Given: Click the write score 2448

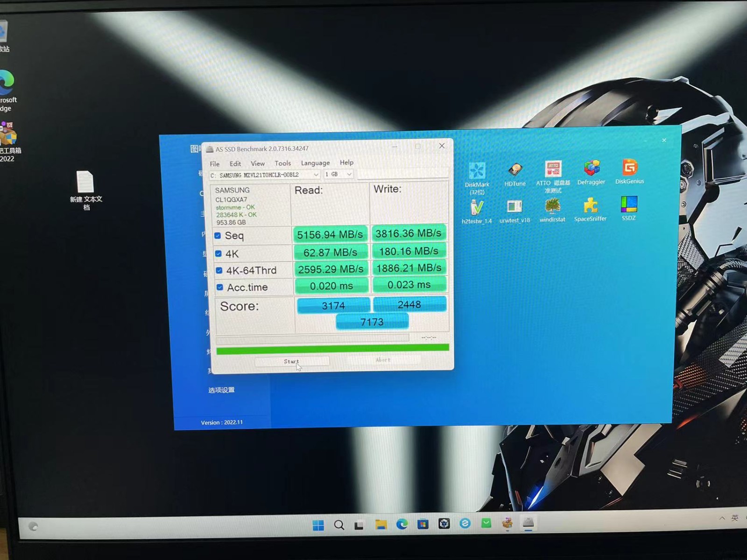Looking at the screenshot, I should point(409,305).
